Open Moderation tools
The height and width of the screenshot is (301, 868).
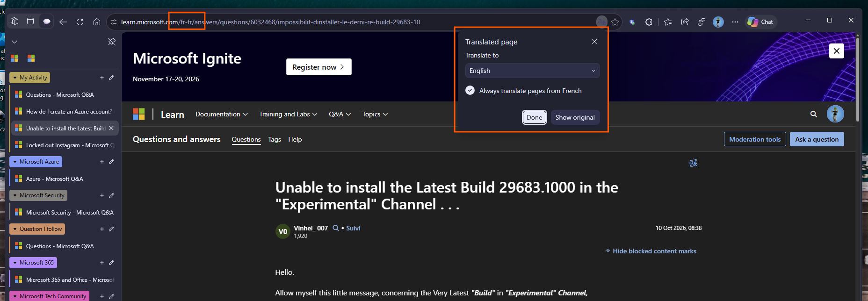click(x=755, y=139)
